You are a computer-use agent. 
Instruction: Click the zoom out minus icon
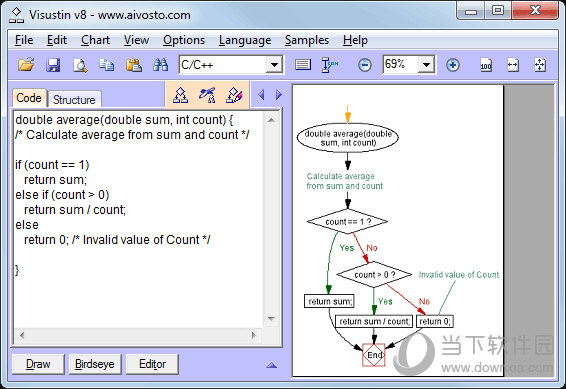[365, 65]
